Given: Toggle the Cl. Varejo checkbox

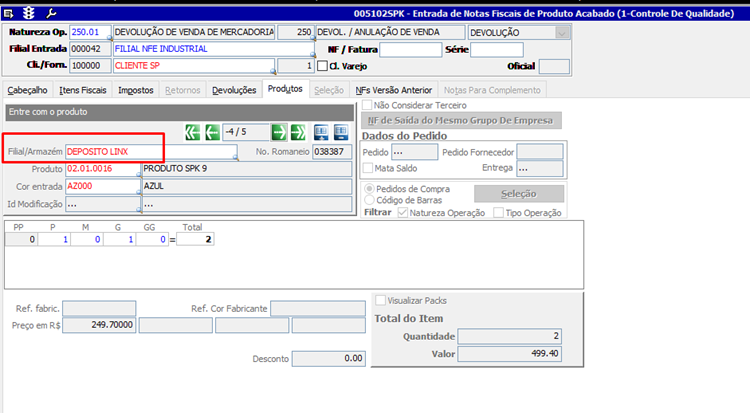Looking at the screenshot, I should 322,66.
